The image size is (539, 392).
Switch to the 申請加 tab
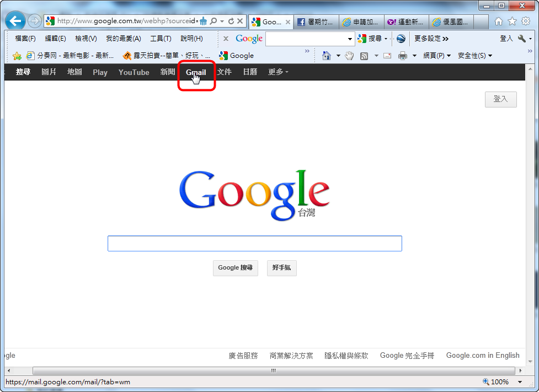pos(361,22)
